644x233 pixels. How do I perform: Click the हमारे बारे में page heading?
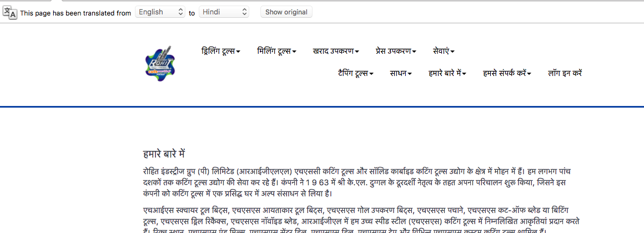(164, 155)
